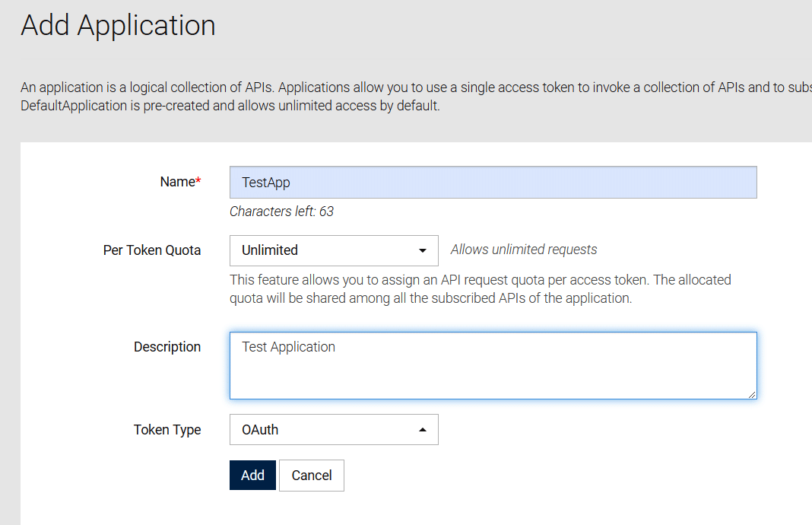Click the DefaultApplication text in the intro
This screenshot has width=812, height=525.
(x=74, y=106)
